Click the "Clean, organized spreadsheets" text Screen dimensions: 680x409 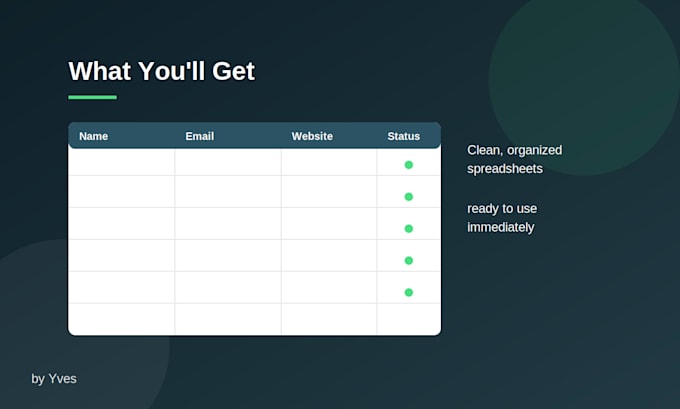[514, 159]
